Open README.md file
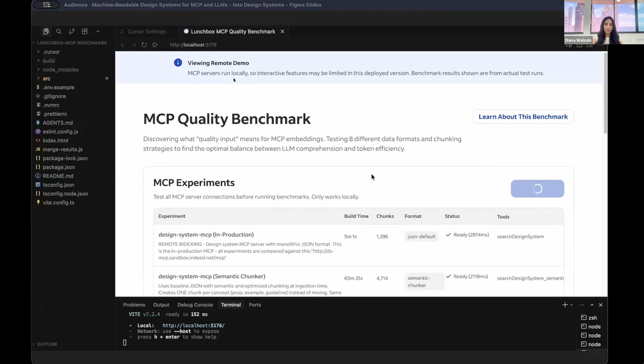The height and width of the screenshot is (364, 644). pyautogui.click(x=58, y=176)
